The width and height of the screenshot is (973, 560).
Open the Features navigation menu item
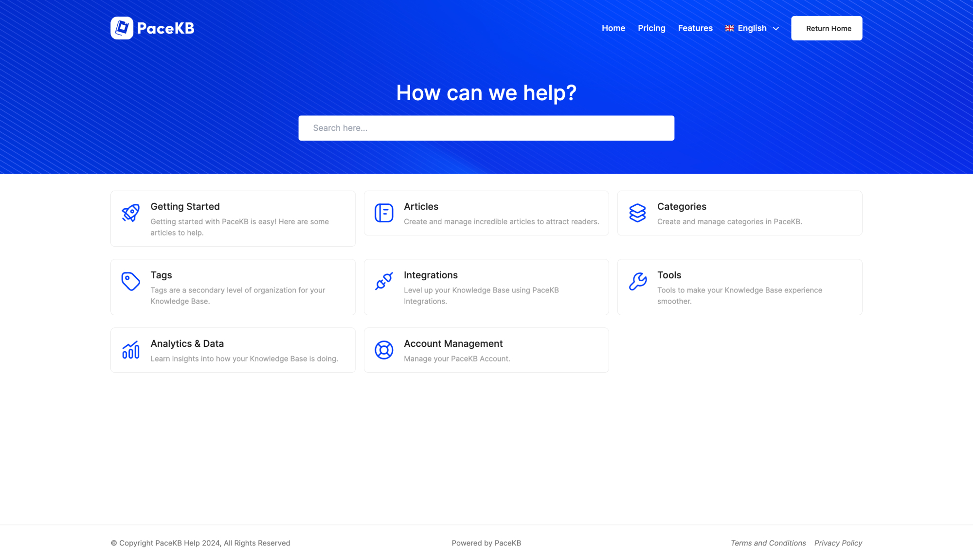tap(695, 28)
